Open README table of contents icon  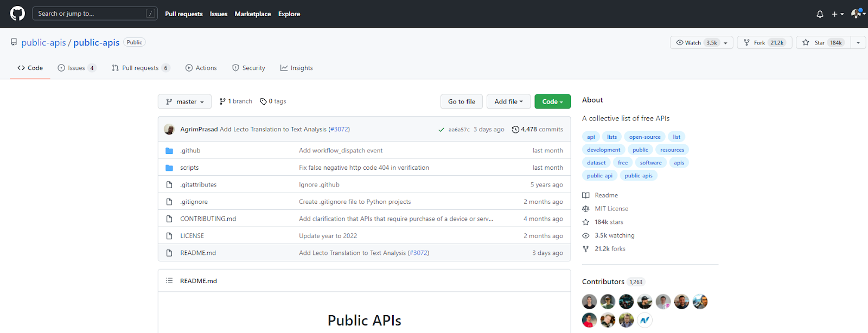[x=169, y=281]
